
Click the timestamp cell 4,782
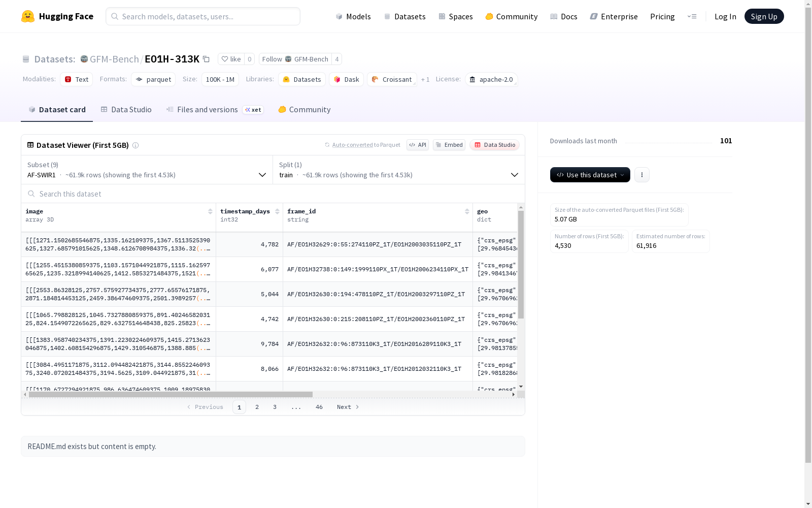pos(250,244)
